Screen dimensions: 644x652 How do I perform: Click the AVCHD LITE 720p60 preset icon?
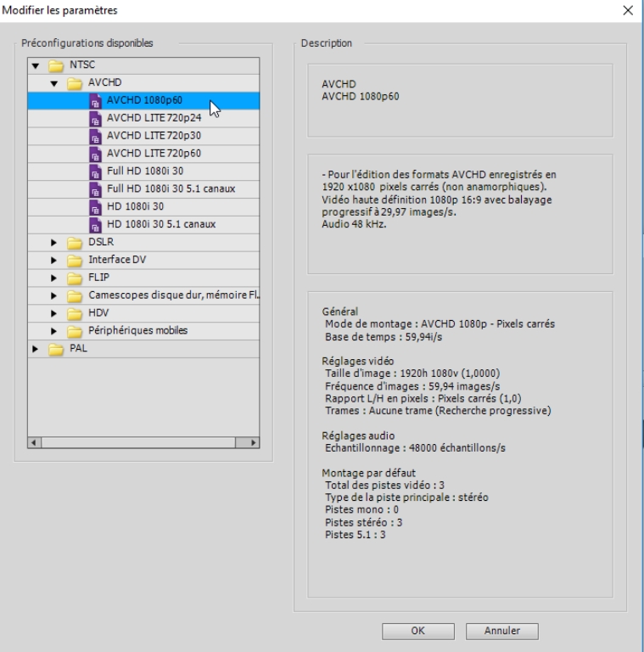(x=96, y=155)
